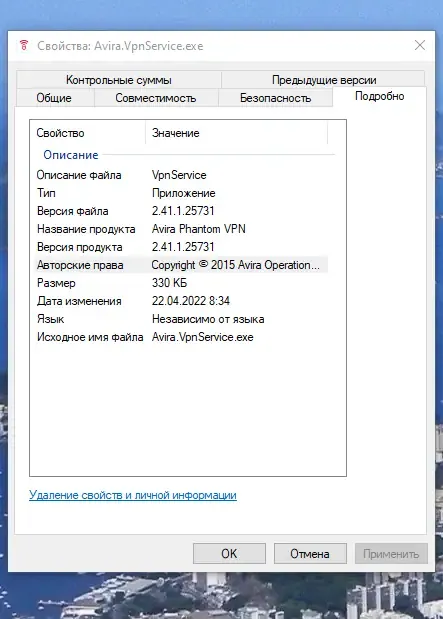Select the Описание файла property row

point(182,175)
